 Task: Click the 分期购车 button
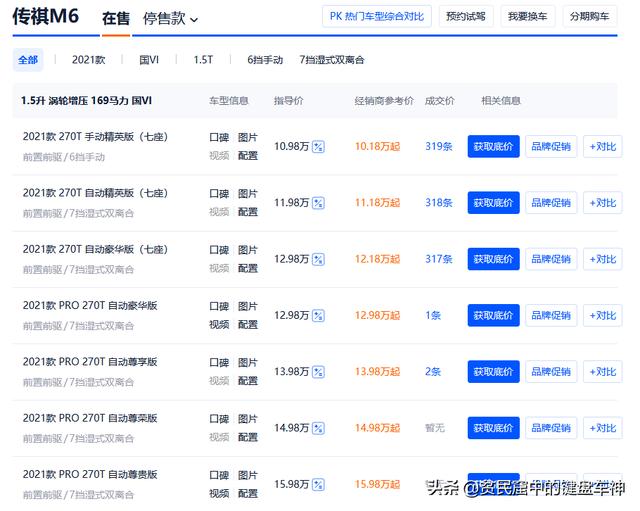589,16
